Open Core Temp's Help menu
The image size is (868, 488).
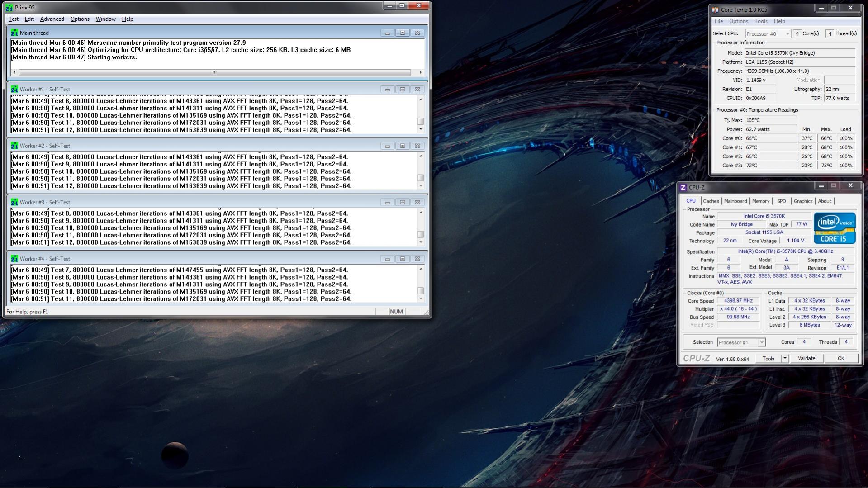coord(779,21)
